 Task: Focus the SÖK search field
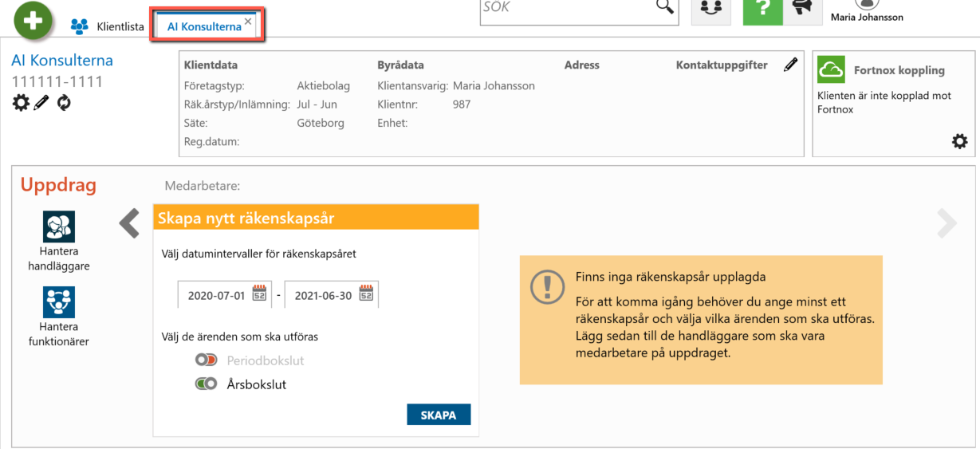tap(567, 7)
